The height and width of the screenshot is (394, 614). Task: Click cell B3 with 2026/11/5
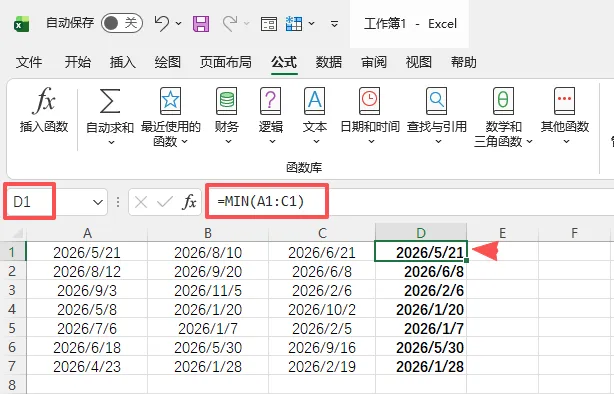[x=208, y=290]
